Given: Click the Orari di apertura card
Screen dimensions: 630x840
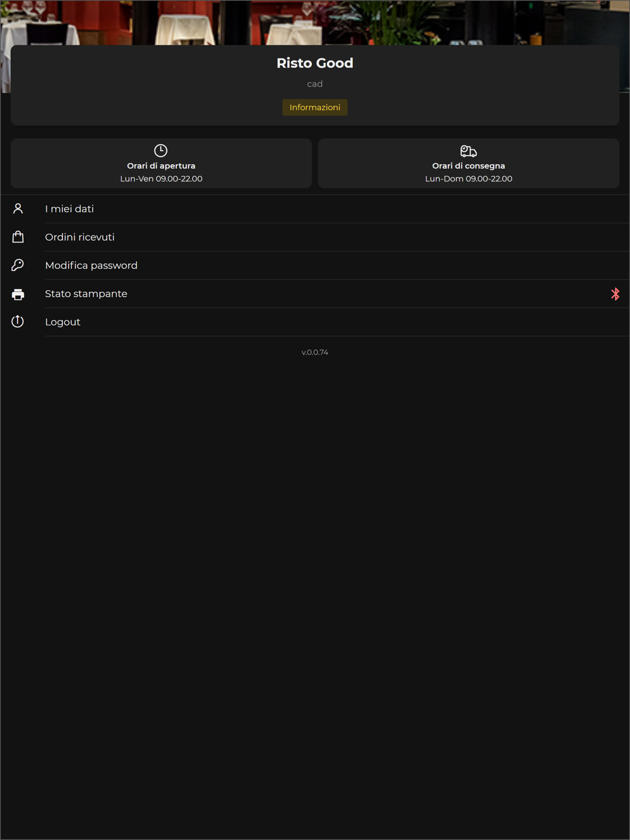Looking at the screenshot, I should pyautogui.click(x=161, y=164).
